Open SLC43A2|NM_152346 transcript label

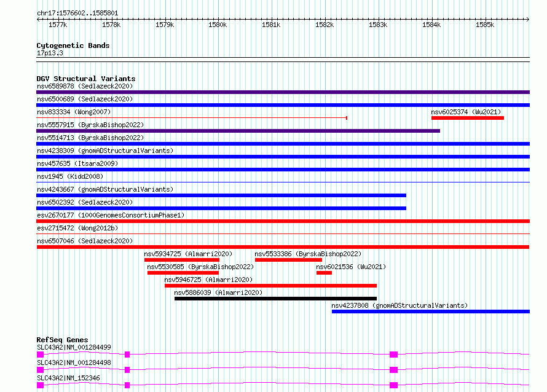[x=68, y=378]
